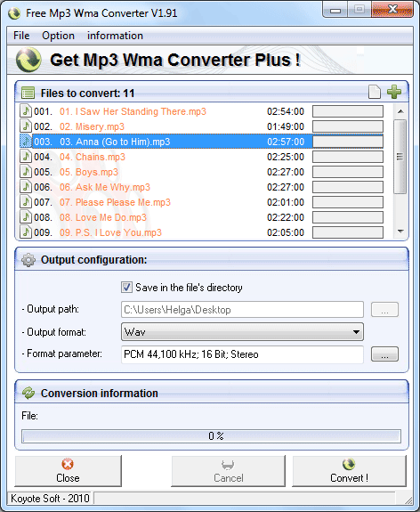This screenshot has width=420, height=512.
Task: Open the File menu
Action: [x=21, y=36]
